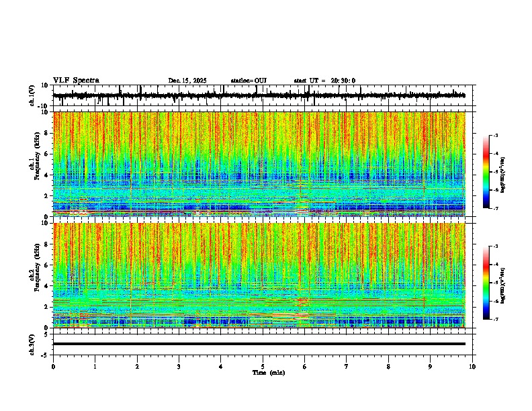Click the time axis tick label '5'
This screenshot has height=411, width=532.
coord(263,367)
